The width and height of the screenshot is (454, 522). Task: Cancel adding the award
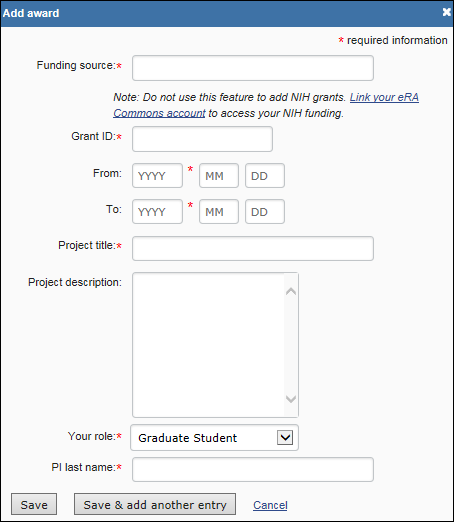pyautogui.click(x=270, y=505)
